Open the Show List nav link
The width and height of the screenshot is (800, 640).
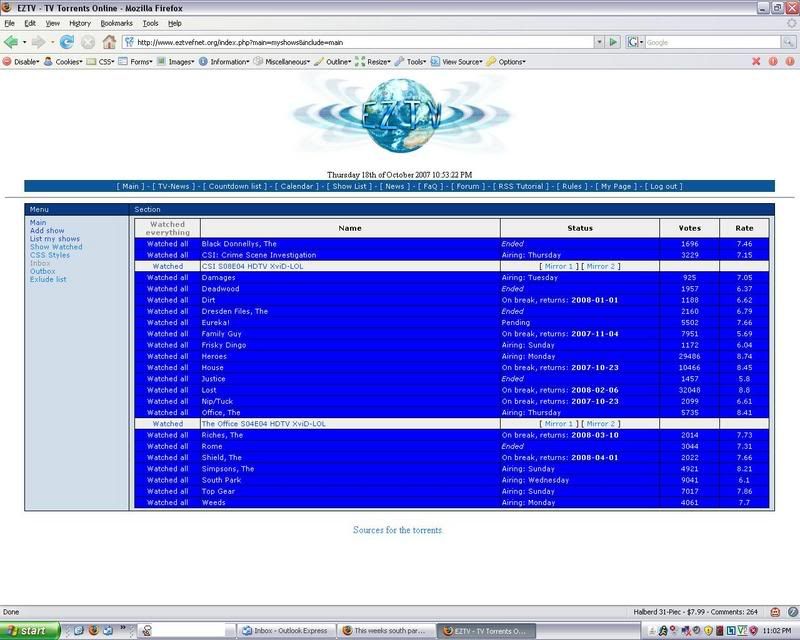(349, 186)
